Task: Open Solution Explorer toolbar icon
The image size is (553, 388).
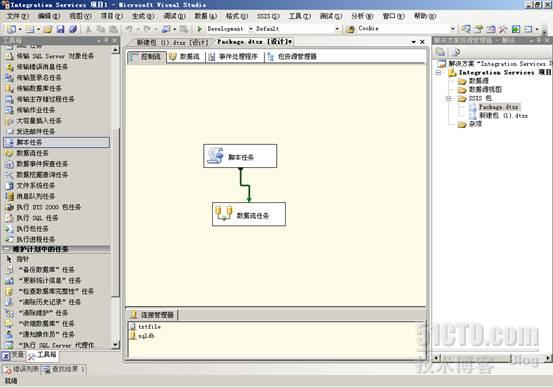Action: 466,29
